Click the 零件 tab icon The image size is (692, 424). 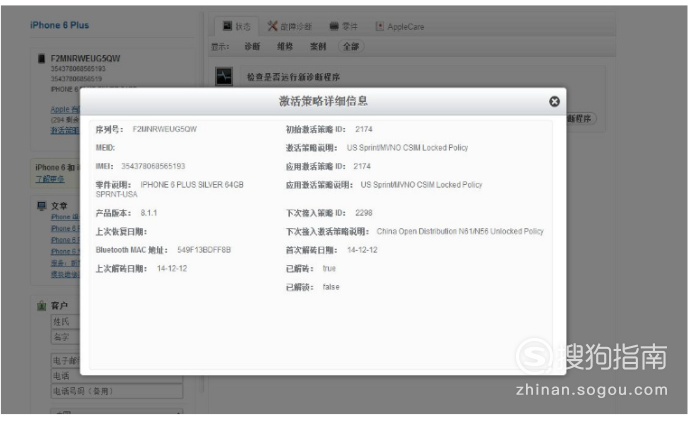tap(334, 26)
